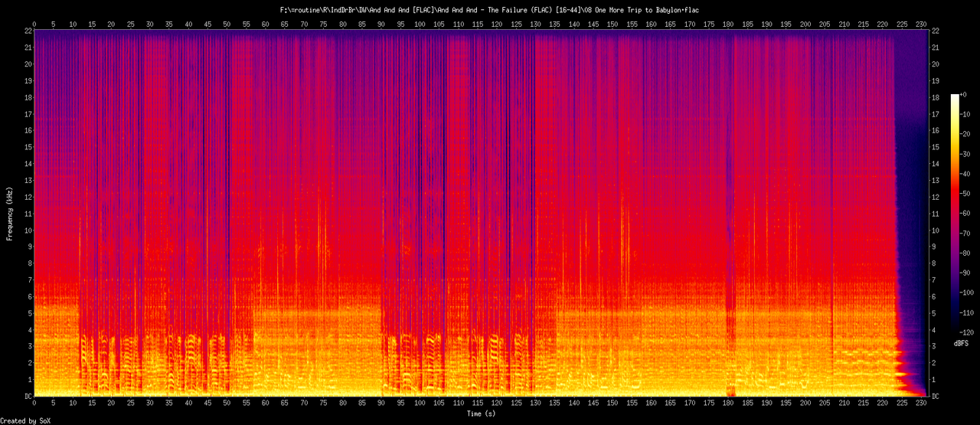980x425 pixels.
Task: Click the '5' tick on the left frequency axis
Action: pyautogui.click(x=28, y=313)
